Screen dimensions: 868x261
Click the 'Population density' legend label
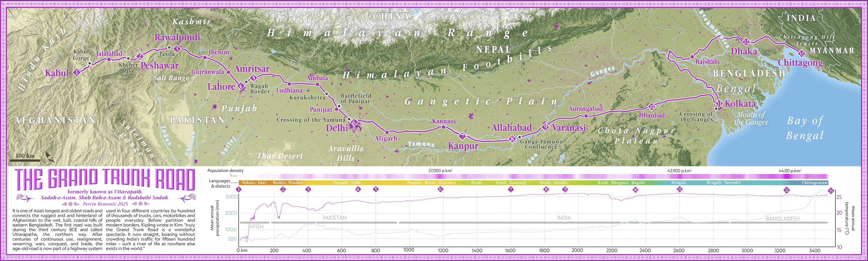226,170
